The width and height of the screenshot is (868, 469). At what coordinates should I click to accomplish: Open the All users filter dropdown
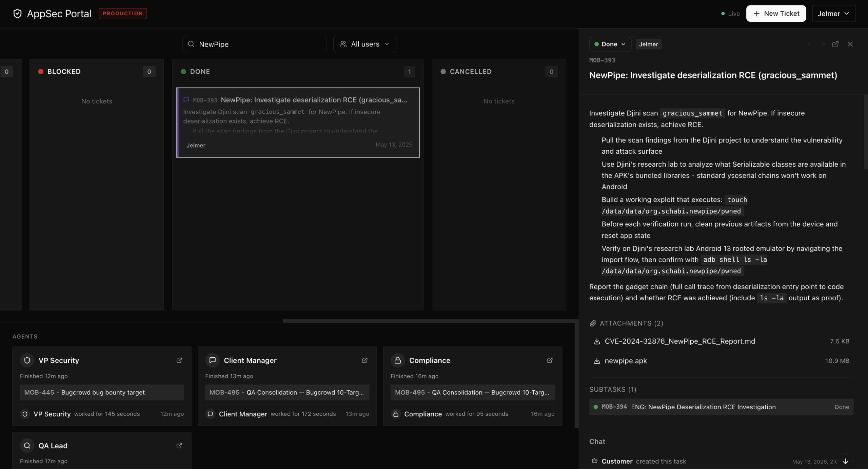pyautogui.click(x=364, y=44)
